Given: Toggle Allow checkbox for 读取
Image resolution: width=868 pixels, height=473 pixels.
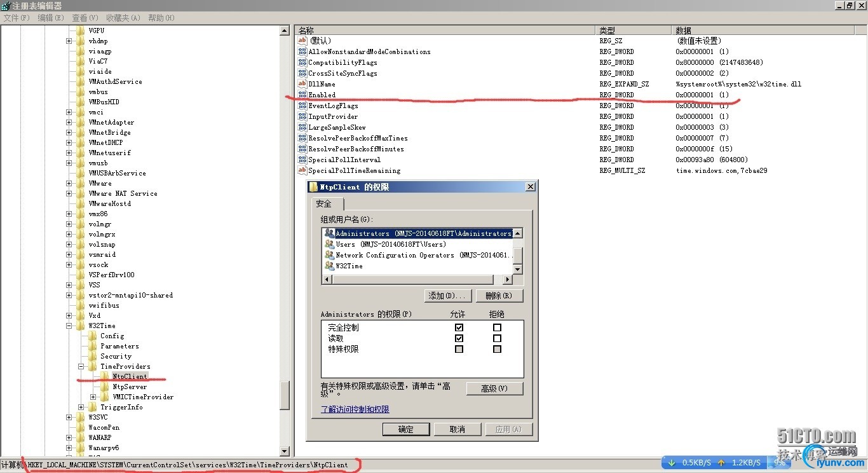Looking at the screenshot, I should [x=459, y=338].
